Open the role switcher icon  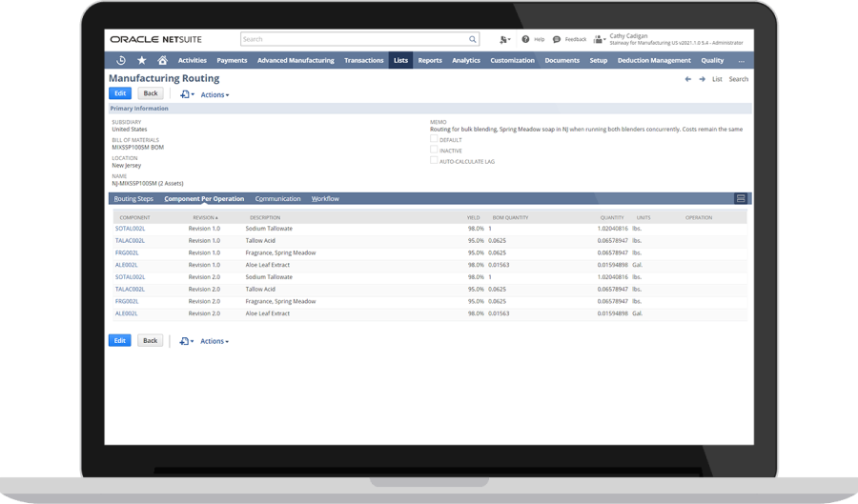[600, 39]
